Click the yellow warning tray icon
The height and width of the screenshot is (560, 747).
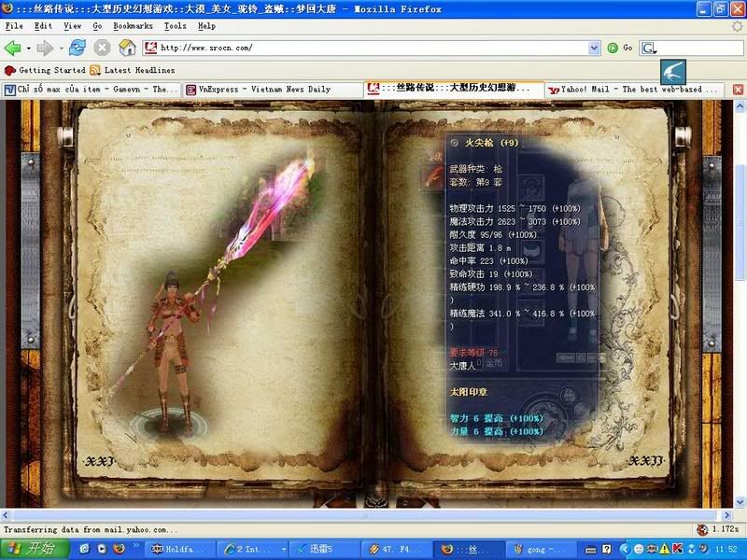(665, 550)
